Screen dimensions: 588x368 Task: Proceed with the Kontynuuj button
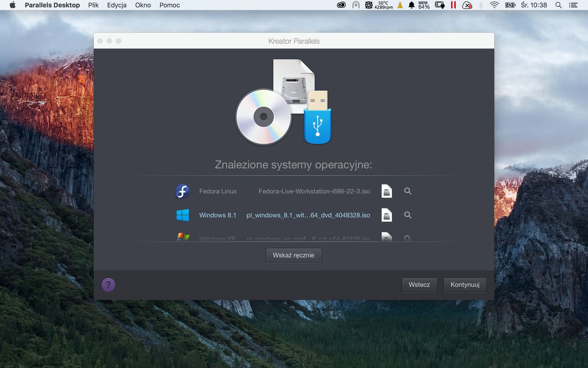pos(465,285)
